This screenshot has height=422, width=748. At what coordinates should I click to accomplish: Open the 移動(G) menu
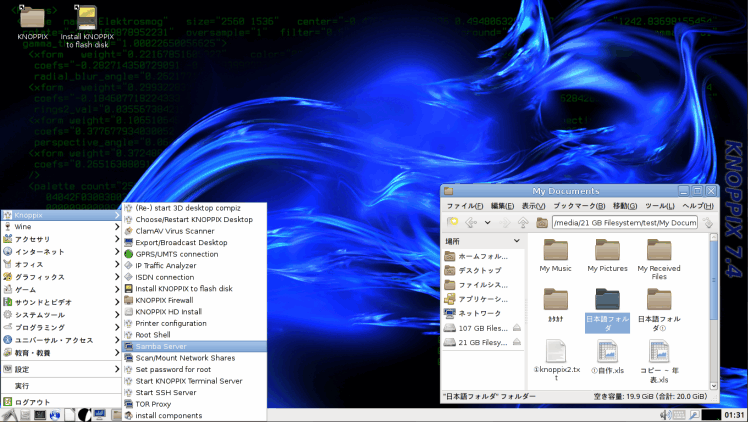625,206
